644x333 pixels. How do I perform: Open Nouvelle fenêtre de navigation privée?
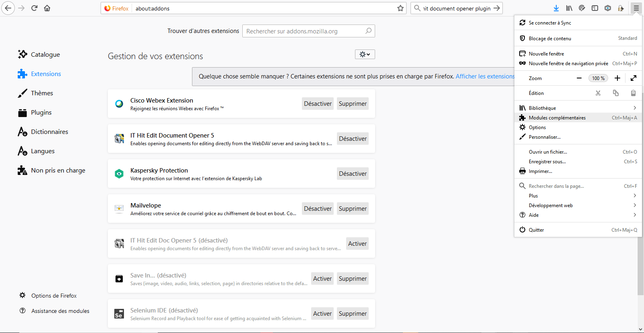click(578, 63)
